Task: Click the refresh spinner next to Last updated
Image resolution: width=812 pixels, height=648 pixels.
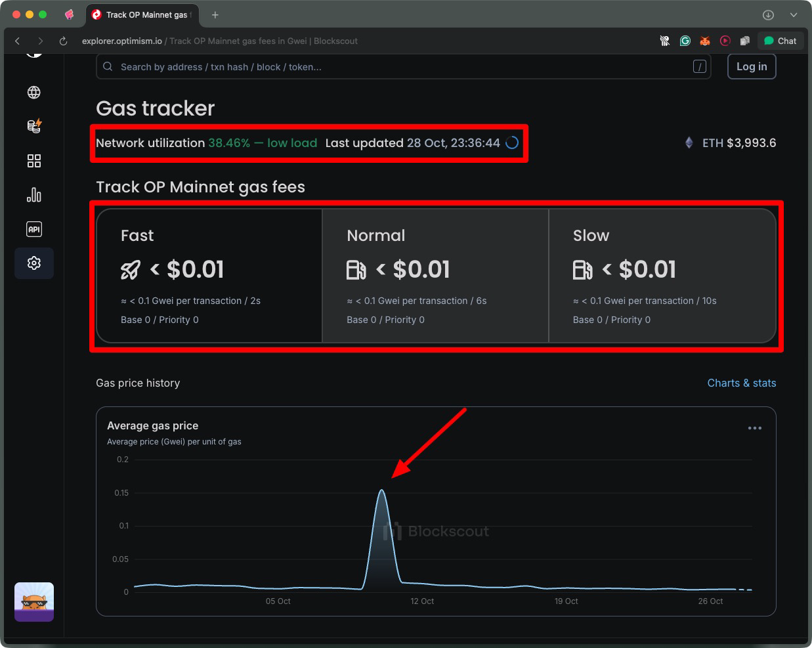Action: click(x=512, y=142)
